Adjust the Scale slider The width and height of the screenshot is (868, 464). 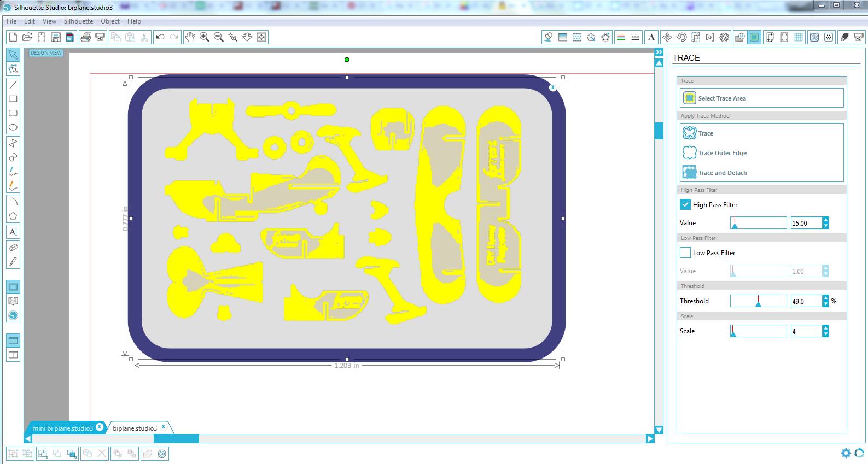coord(759,331)
